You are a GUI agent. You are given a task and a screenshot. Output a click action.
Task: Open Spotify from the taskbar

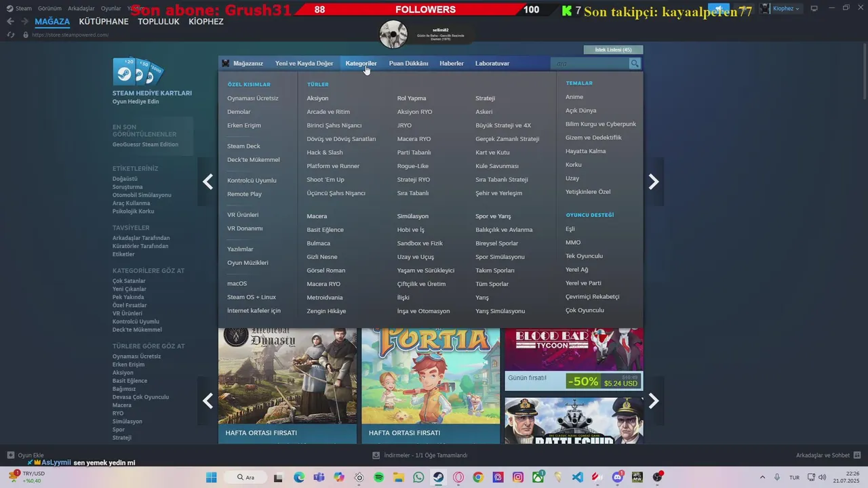coord(378,477)
